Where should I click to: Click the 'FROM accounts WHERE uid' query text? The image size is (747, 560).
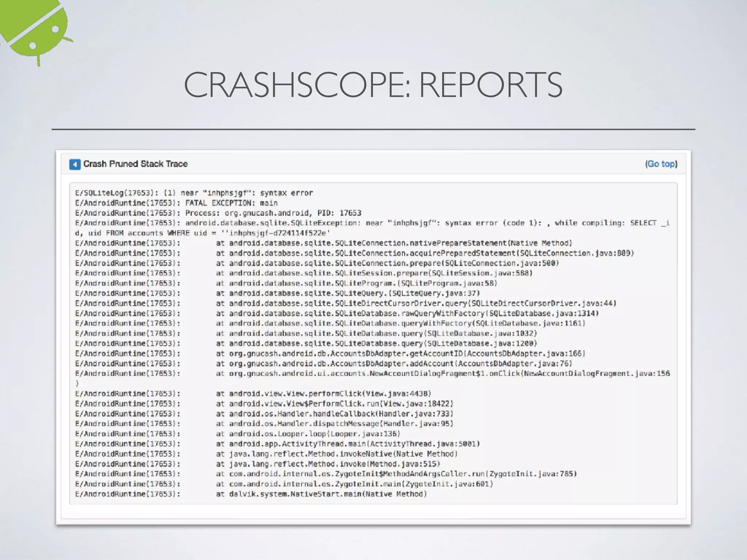pos(156,233)
